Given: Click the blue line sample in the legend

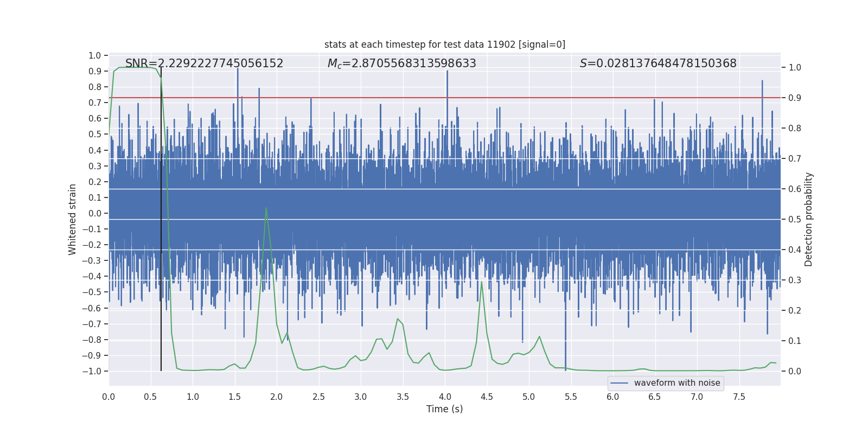Looking at the screenshot, I should 620,383.
